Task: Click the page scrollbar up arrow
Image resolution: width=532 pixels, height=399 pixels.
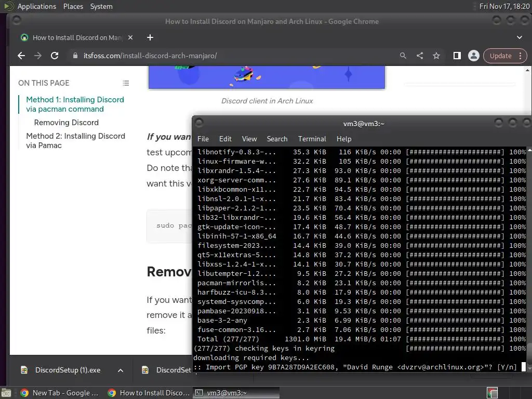Action: [527, 70]
